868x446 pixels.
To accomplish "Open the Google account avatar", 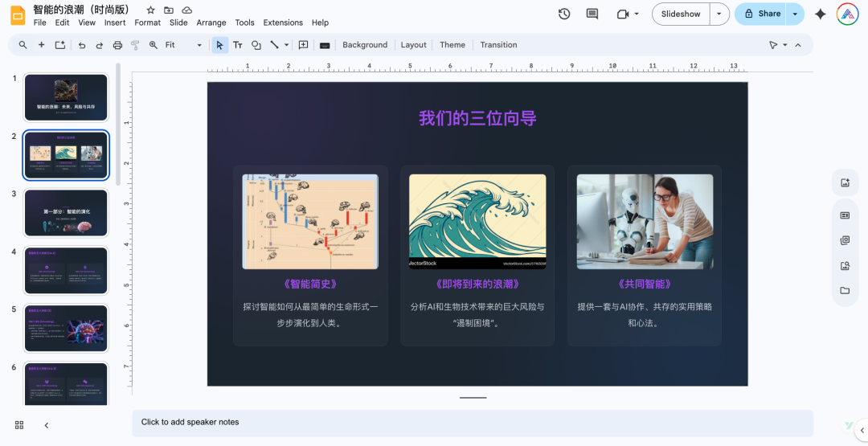I will 848,14.
